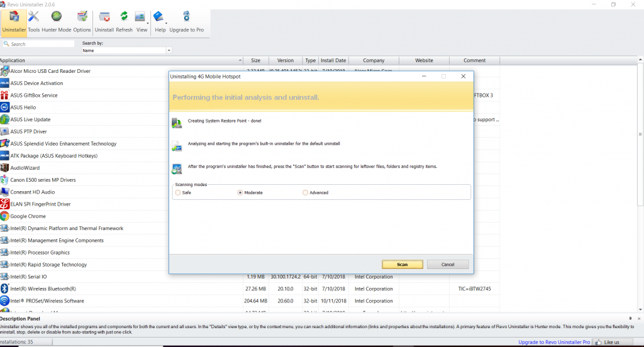Sort by Version column header
This screenshot has height=347, width=644.
(x=286, y=60)
